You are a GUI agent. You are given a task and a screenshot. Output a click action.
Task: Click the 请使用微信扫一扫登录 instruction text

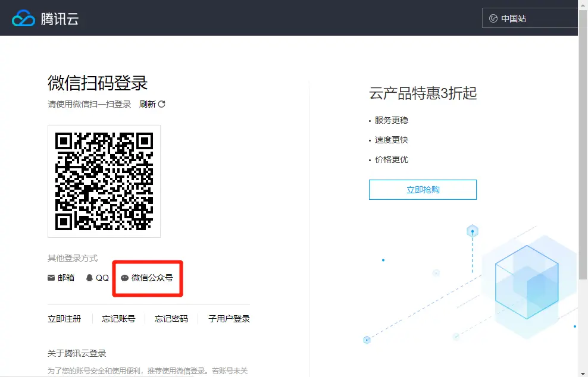tap(89, 104)
